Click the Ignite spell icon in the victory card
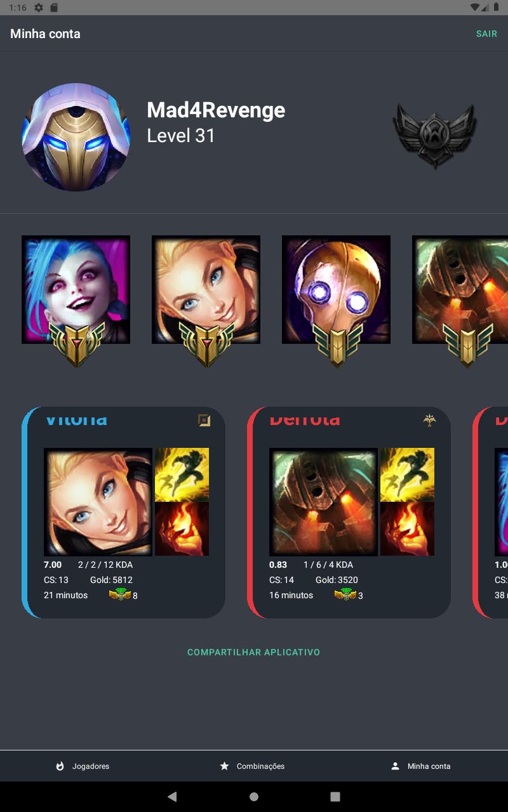508x812 pixels. pos(182,529)
